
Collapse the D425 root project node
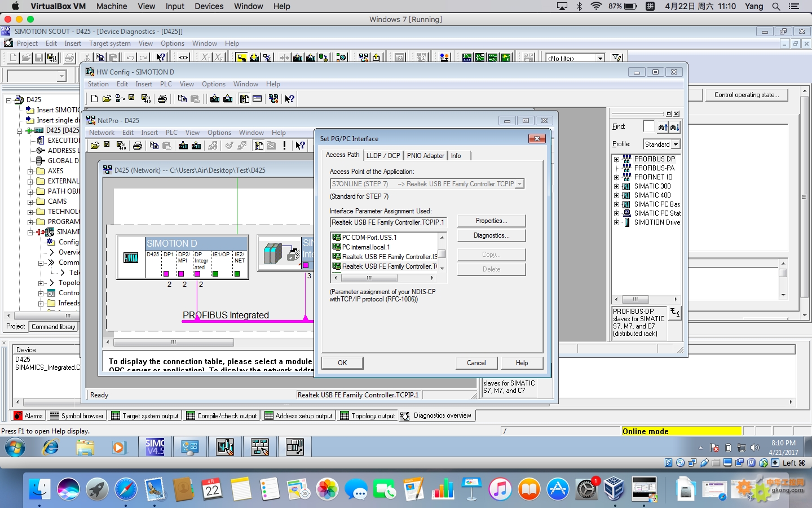tap(9, 100)
